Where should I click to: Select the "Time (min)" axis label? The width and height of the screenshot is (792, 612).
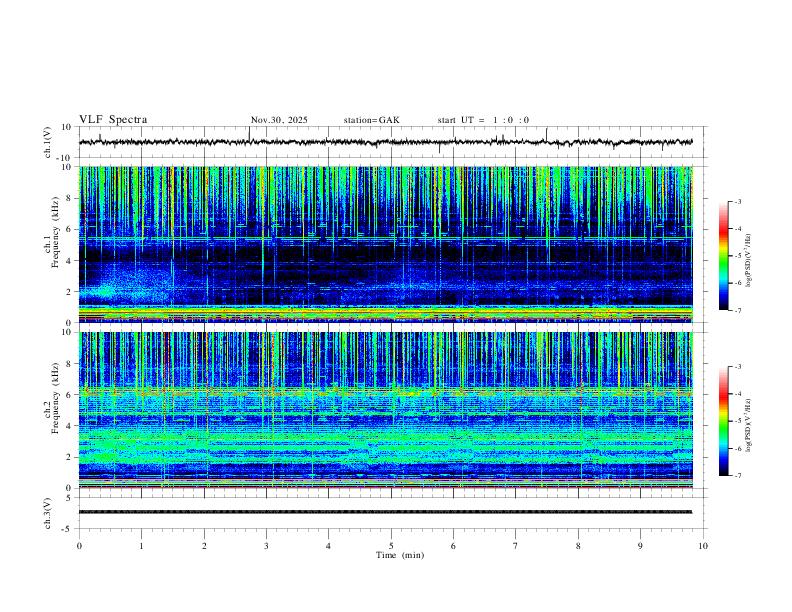coord(400,555)
